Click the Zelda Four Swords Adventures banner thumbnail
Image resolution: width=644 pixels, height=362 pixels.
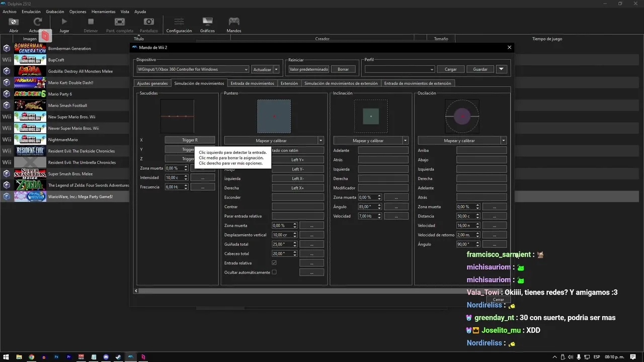pyautogui.click(x=30, y=185)
